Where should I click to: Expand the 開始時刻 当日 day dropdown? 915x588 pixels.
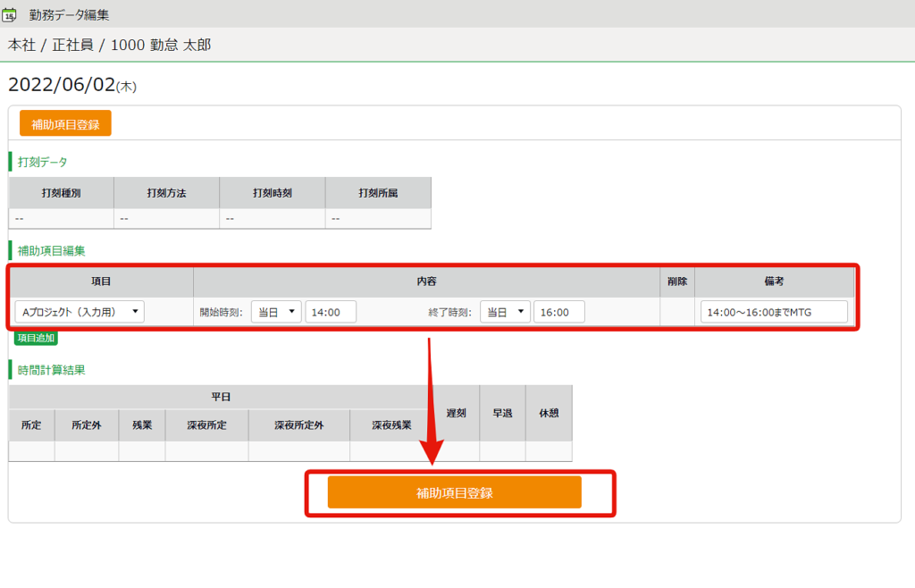tap(276, 311)
